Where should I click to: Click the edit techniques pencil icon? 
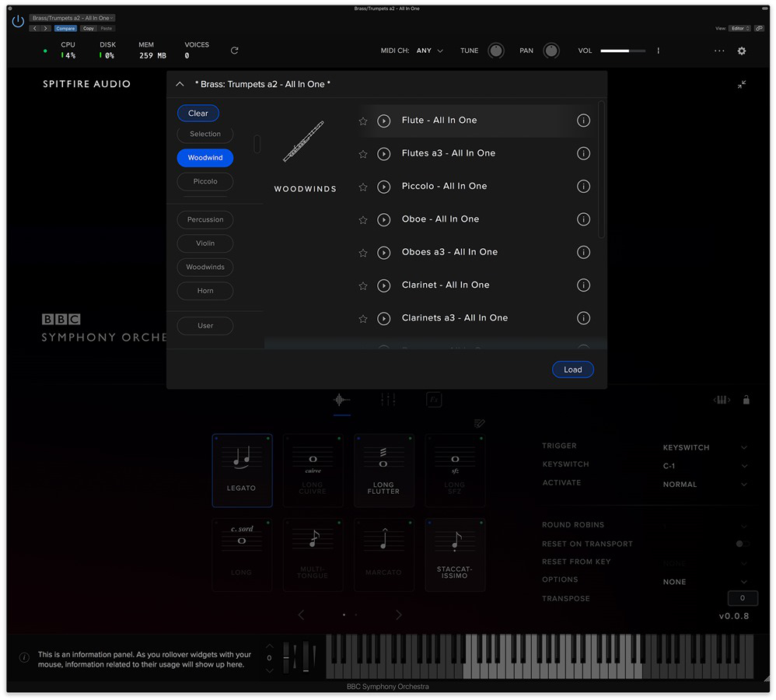(x=479, y=423)
